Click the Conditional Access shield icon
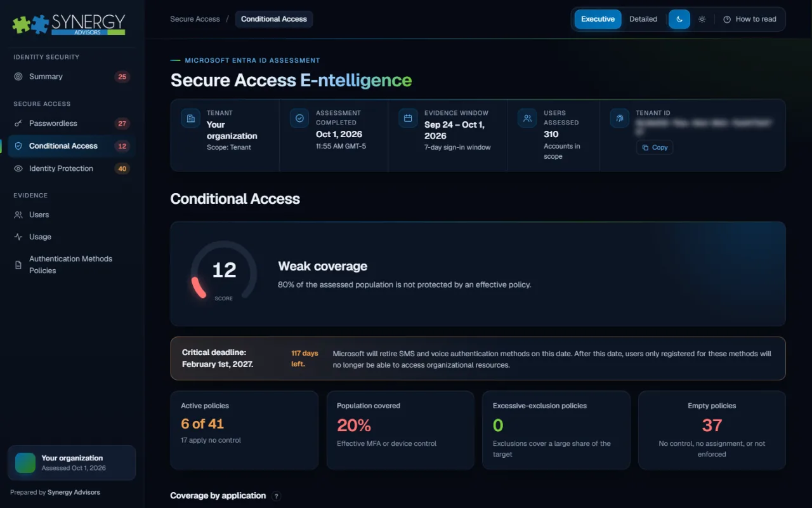Viewport: 812px width, 508px height. coord(18,146)
